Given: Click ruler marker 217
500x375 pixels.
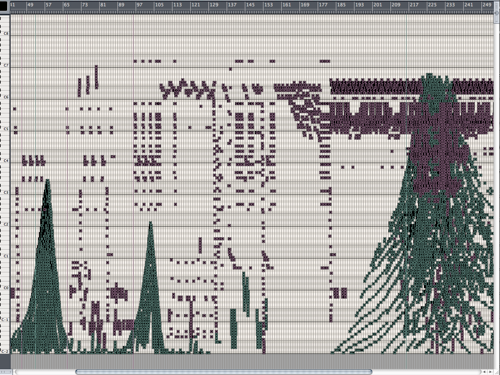Looking at the screenshot, I should pyautogui.click(x=414, y=5).
